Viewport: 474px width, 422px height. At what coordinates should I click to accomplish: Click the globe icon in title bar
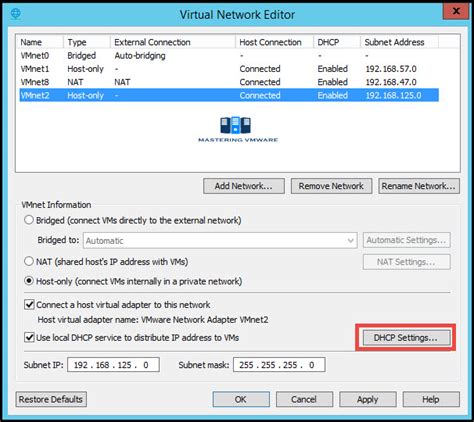coord(16,14)
